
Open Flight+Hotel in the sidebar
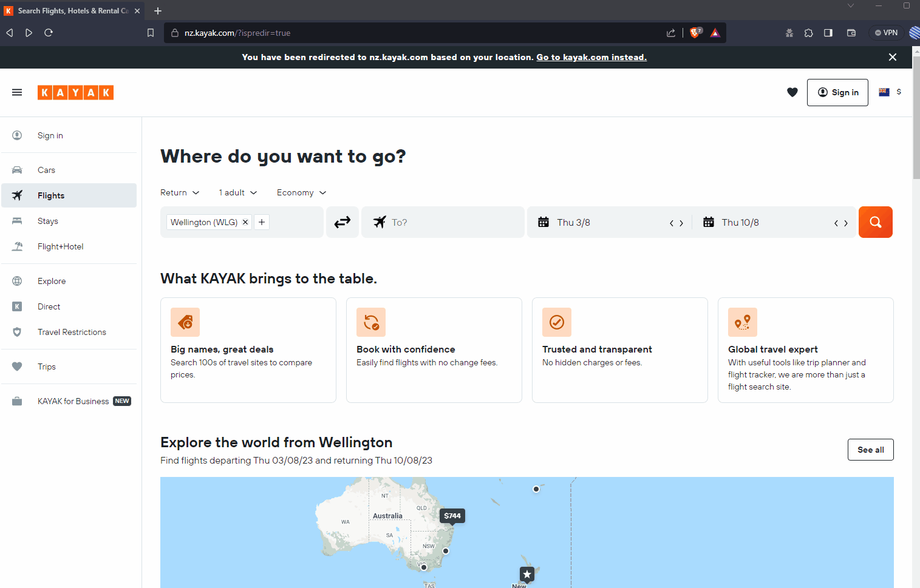(69, 246)
